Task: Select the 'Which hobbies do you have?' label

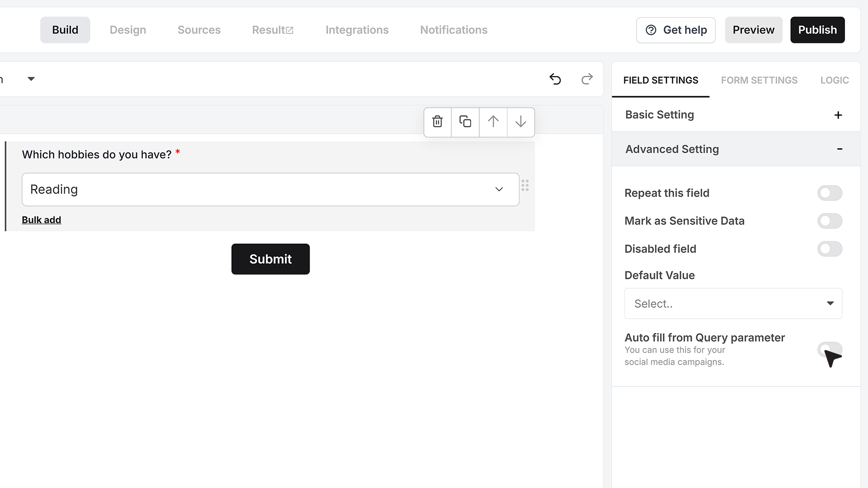Action: pyautogui.click(x=97, y=155)
